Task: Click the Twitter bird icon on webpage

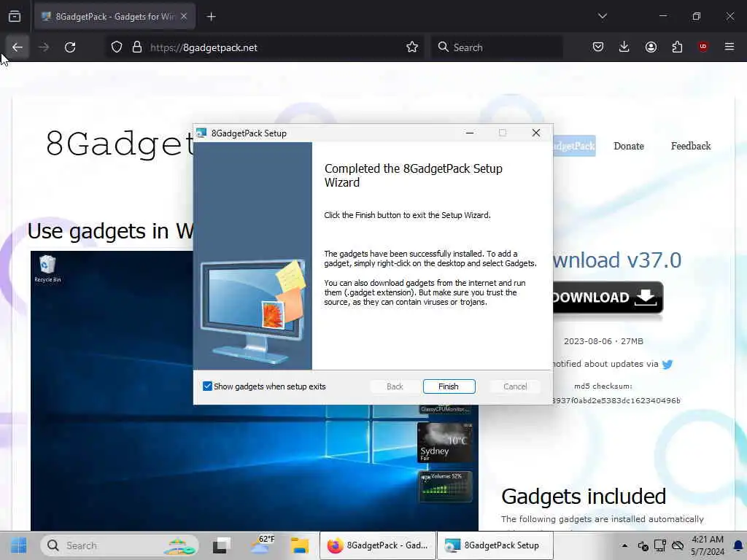Action: click(x=667, y=365)
